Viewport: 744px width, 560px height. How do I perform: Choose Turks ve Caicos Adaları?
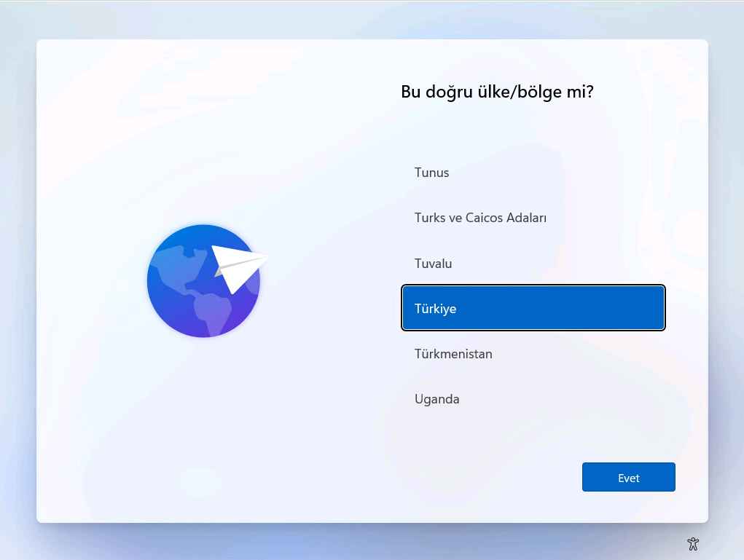click(x=480, y=218)
